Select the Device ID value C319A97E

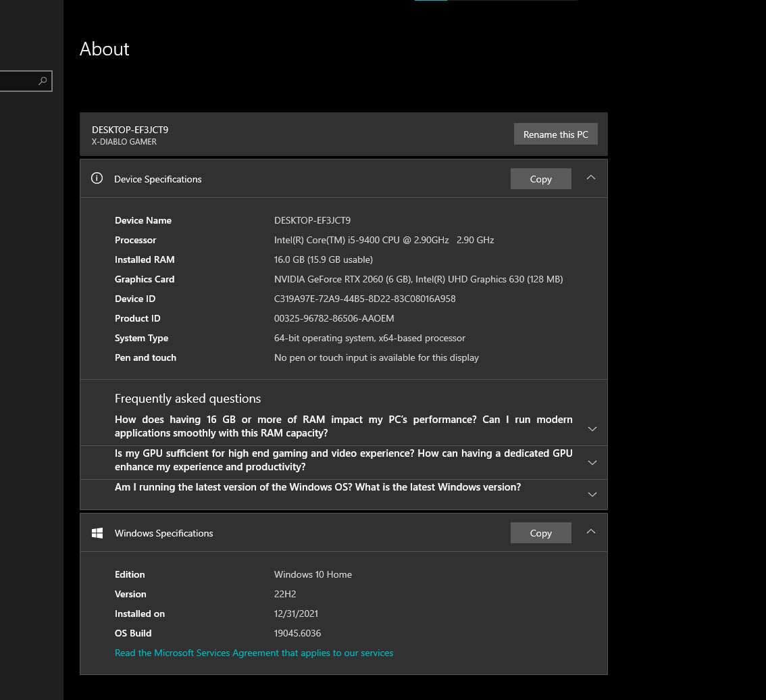pos(365,299)
